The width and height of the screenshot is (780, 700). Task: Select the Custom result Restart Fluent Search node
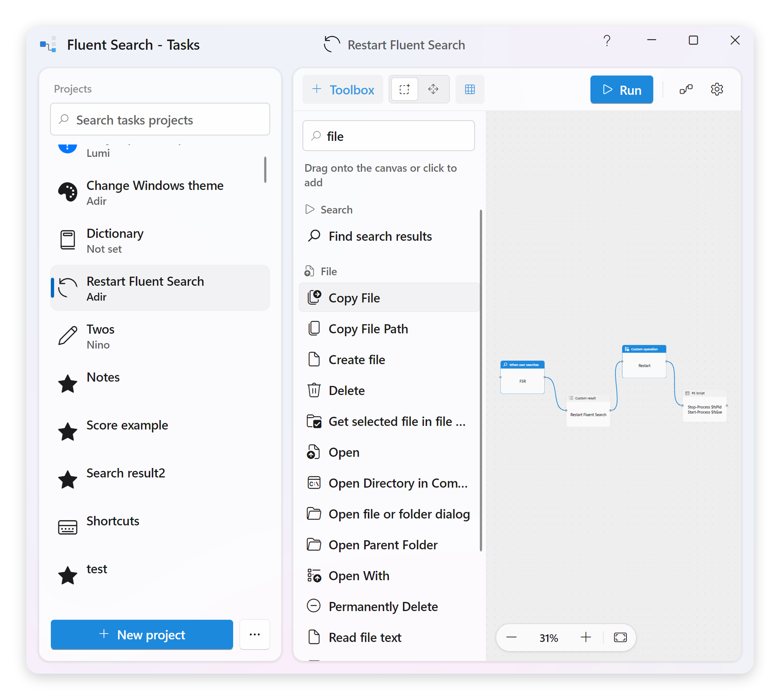588,410
